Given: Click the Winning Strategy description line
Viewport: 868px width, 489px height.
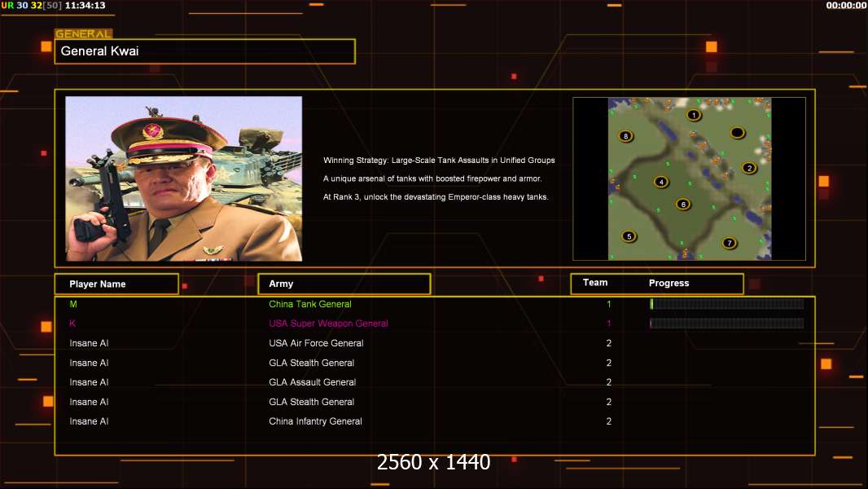Looking at the screenshot, I should tap(439, 160).
